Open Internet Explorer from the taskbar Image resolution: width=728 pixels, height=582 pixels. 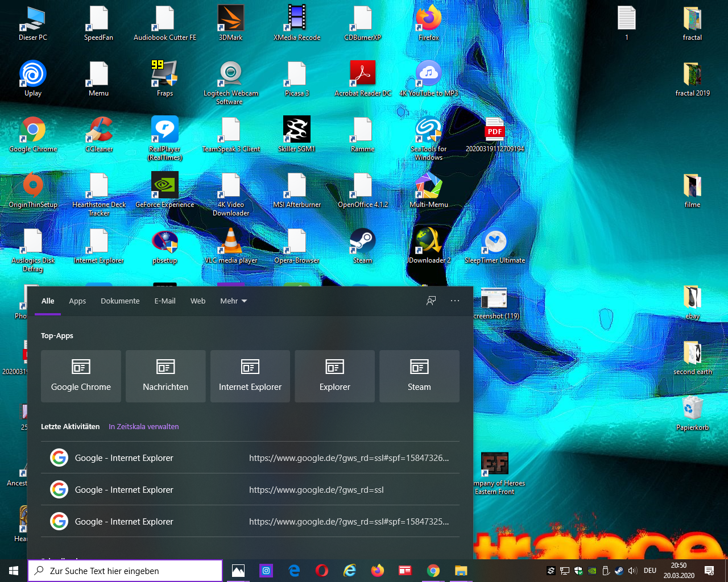pyautogui.click(x=350, y=571)
